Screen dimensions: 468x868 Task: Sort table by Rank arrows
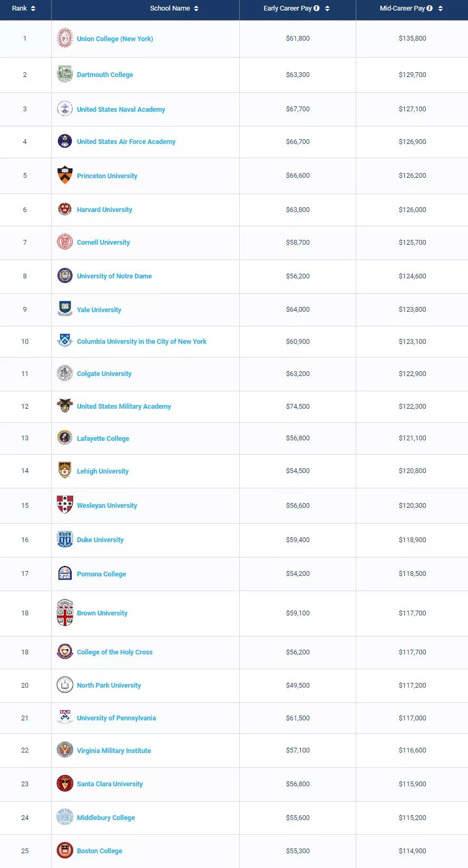(33, 8)
